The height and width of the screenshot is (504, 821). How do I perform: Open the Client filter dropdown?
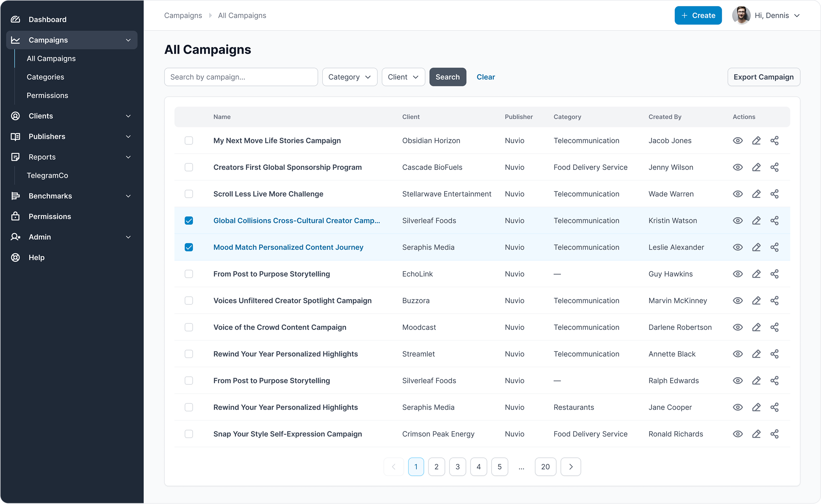click(x=403, y=77)
